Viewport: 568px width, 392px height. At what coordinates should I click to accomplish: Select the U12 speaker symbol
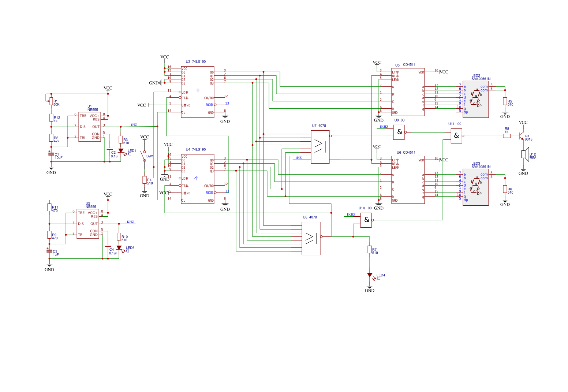tap(524, 154)
